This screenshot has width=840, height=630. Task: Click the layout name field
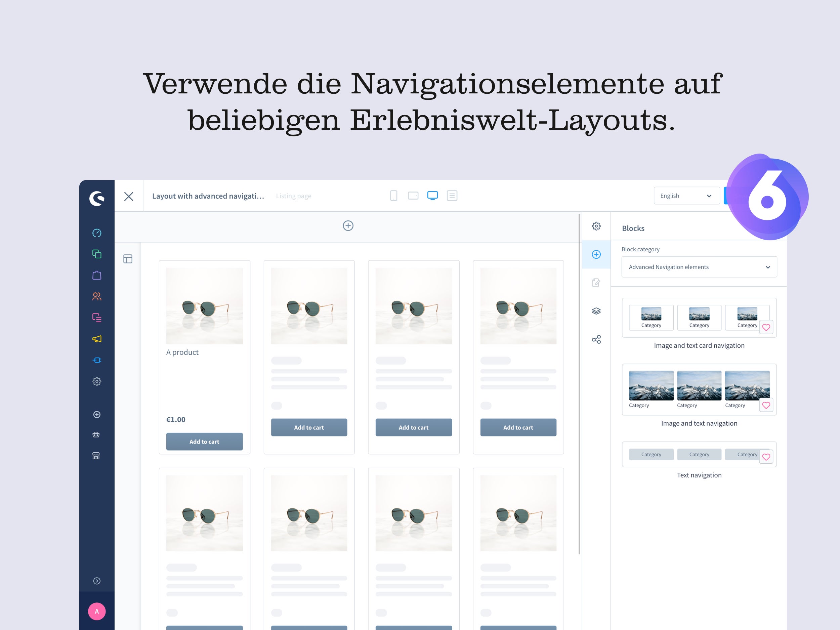tap(208, 196)
